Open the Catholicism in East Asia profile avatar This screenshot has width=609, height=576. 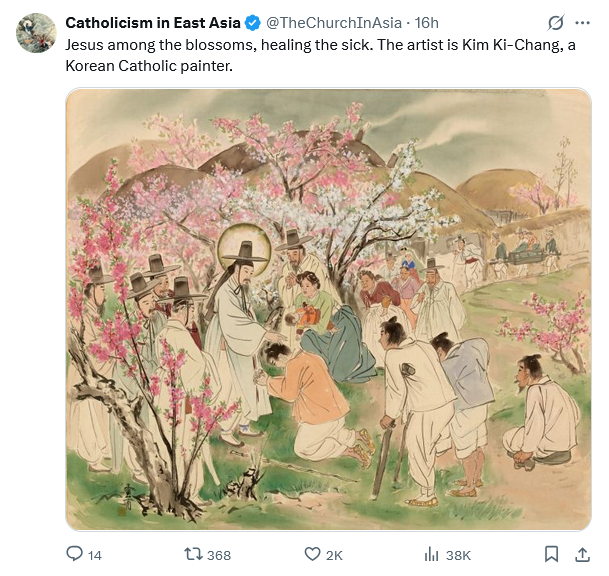coord(36,33)
